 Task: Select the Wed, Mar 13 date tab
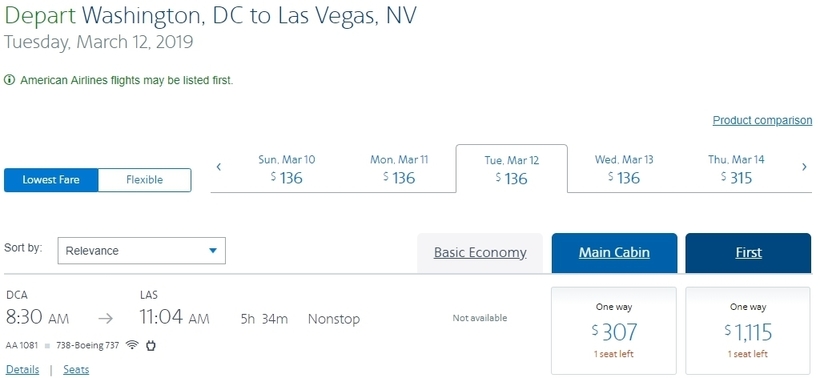coord(624,169)
